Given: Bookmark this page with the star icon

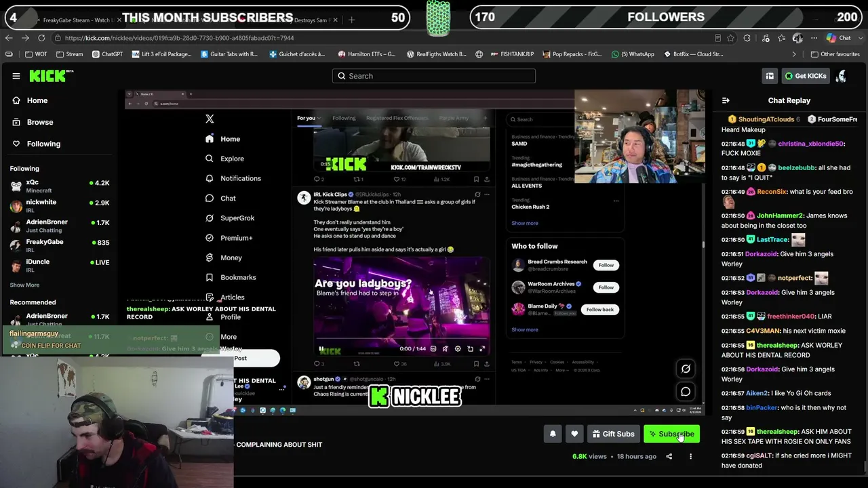Looking at the screenshot, I should pyautogui.click(x=730, y=38).
